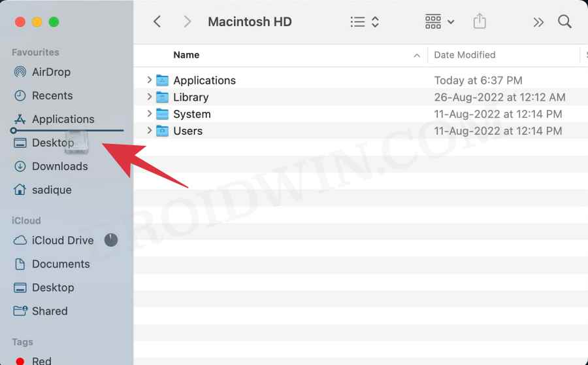588x365 pixels.
Task: Minimize the Finder window with yellow button
Action: 37,22
